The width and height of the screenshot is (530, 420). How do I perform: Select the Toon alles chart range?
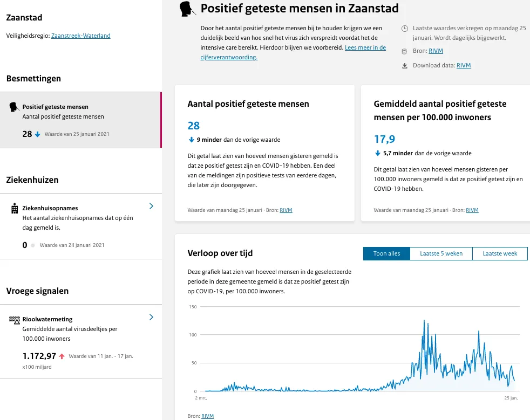[386, 253]
